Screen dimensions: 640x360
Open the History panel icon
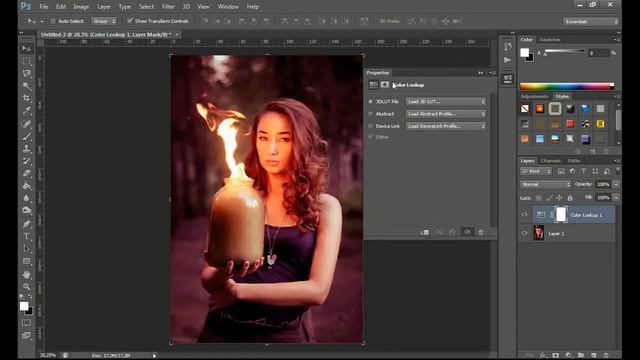point(507,47)
